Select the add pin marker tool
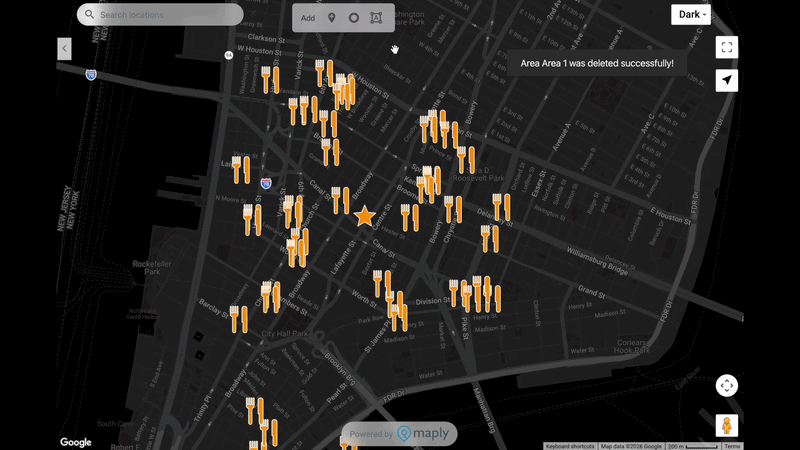800x450 pixels. tap(332, 18)
